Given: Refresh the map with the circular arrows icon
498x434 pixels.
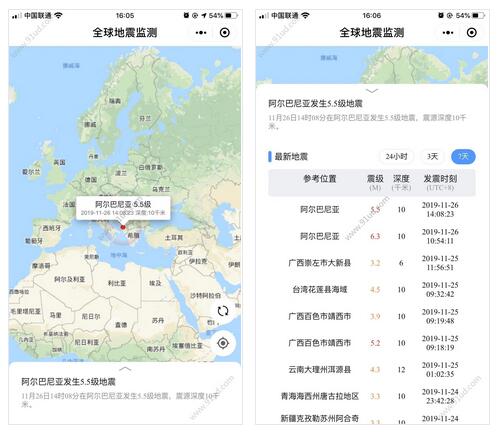Looking at the screenshot, I should [223, 311].
